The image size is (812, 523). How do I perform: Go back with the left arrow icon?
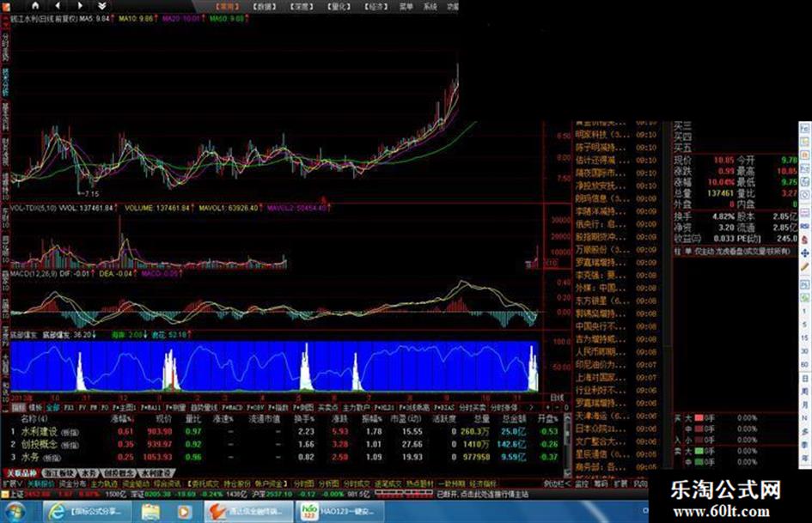coord(58,6)
